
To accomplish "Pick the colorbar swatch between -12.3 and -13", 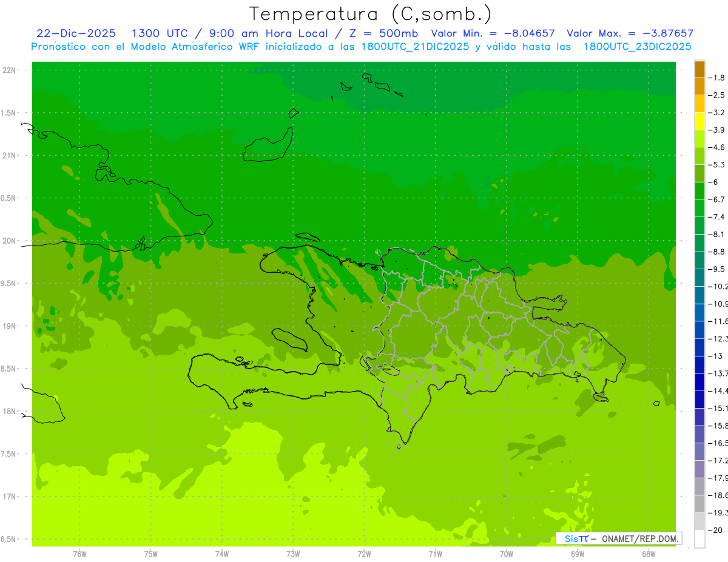I will [699, 347].
